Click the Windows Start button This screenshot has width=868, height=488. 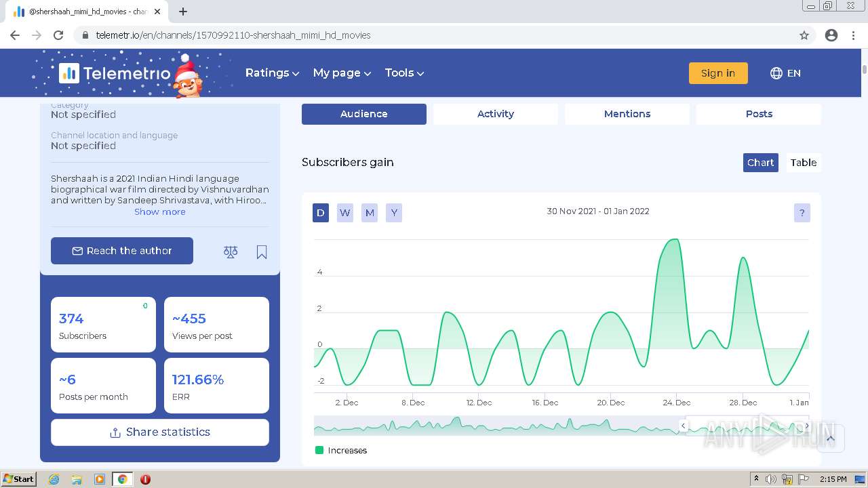coord(18,479)
